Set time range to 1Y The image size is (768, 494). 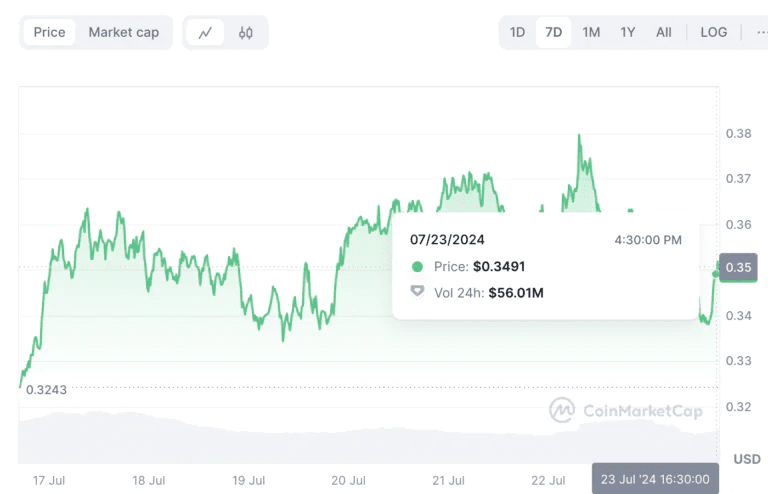pyautogui.click(x=627, y=32)
